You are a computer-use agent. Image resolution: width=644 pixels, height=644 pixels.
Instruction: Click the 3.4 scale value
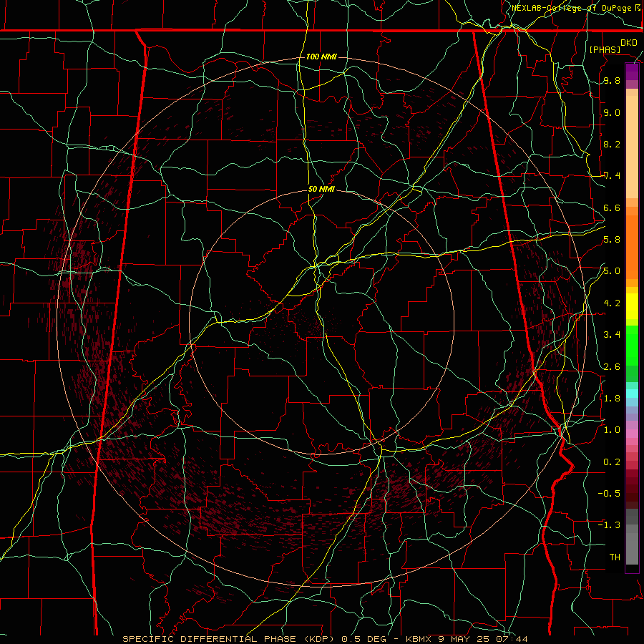(612, 335)
